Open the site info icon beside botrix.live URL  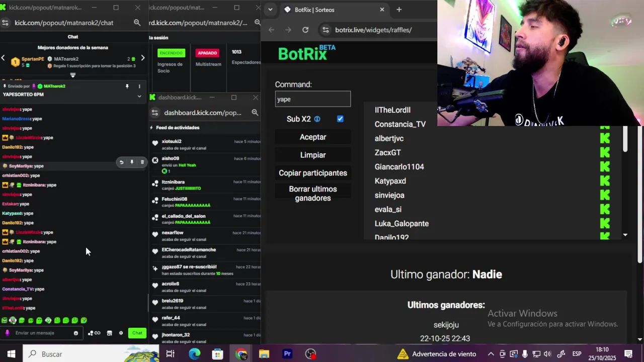coord(326,30)
